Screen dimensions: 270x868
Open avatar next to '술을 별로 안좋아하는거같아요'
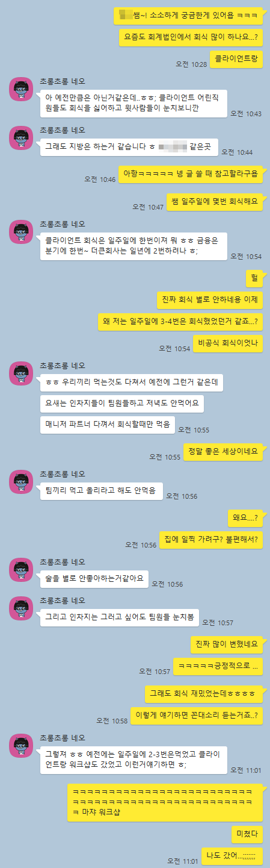point(20,569)
